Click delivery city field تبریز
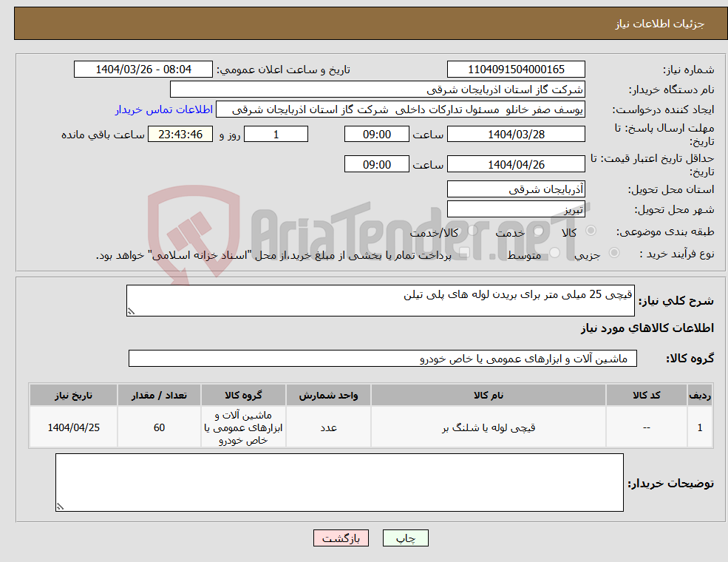Image resolution: width=728 pixels, height=562 pixels. pyautogui.click(x=516, y=209)
